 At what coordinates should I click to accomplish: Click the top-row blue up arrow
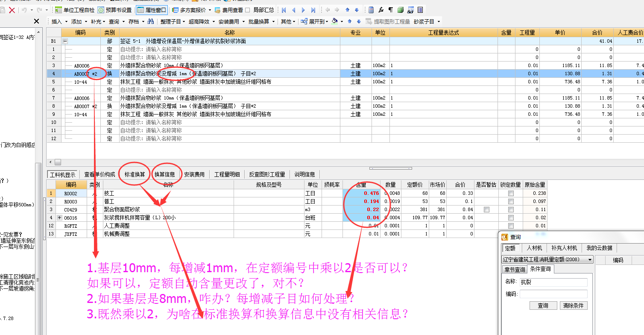point(347,10)
